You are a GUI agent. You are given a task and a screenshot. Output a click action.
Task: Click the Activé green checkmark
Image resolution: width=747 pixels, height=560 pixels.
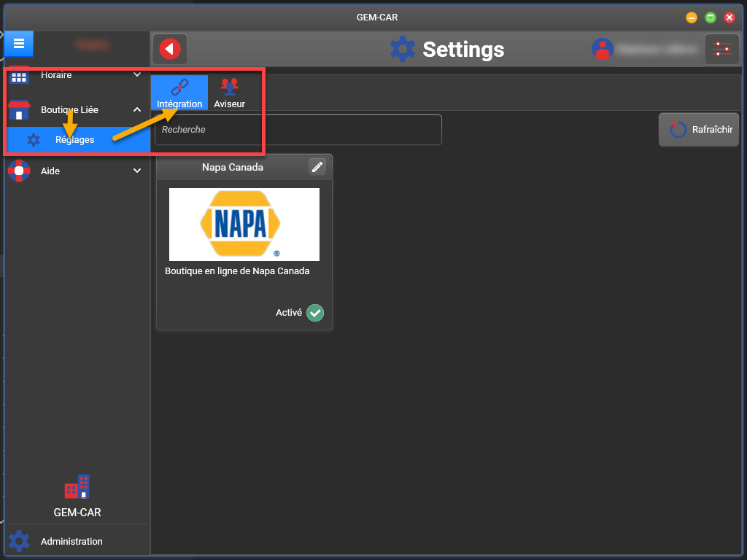pos(315,313)
